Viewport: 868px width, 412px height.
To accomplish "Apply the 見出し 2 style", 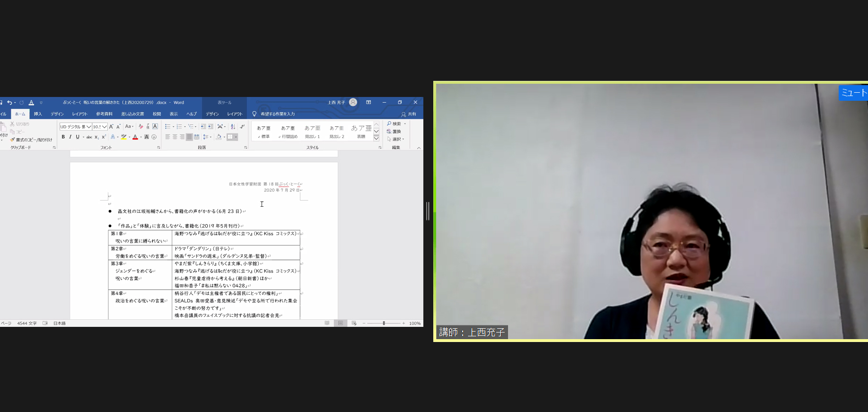I will click(337, 131).
